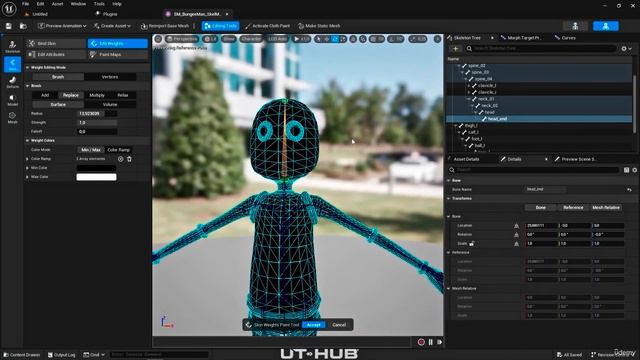The image size is (640, 360).
Task: Click the Browse to asset folder icon
Action: [x=23, y=26]
